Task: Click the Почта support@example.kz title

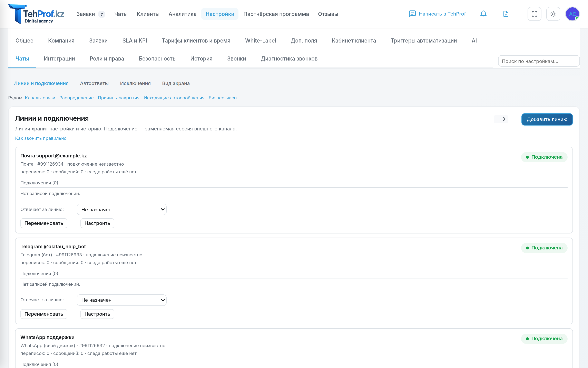Action: tap(53, 156)
